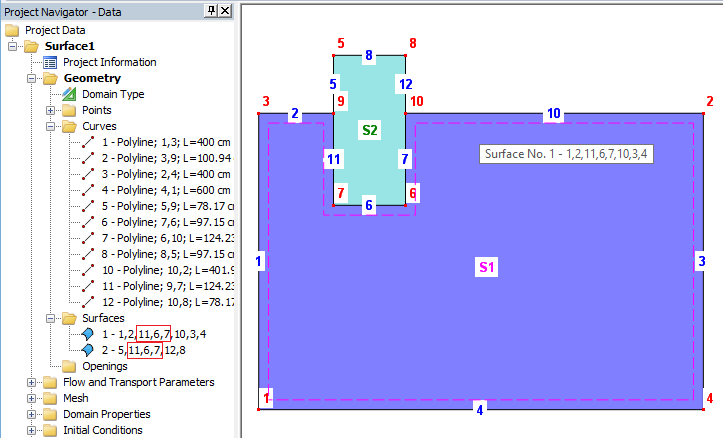
Task: Click the Initial Conditions folder icon
Action: 50,430
